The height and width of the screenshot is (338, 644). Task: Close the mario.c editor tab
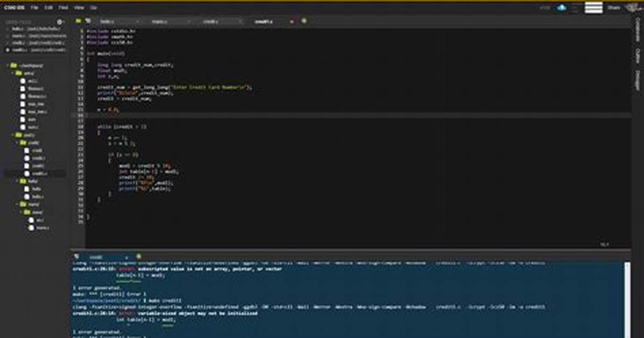point(188,22)
